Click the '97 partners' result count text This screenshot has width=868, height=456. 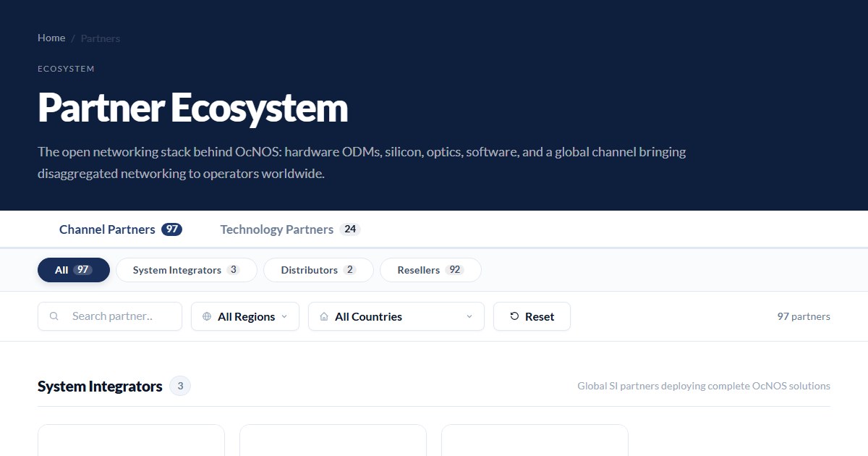804,316
